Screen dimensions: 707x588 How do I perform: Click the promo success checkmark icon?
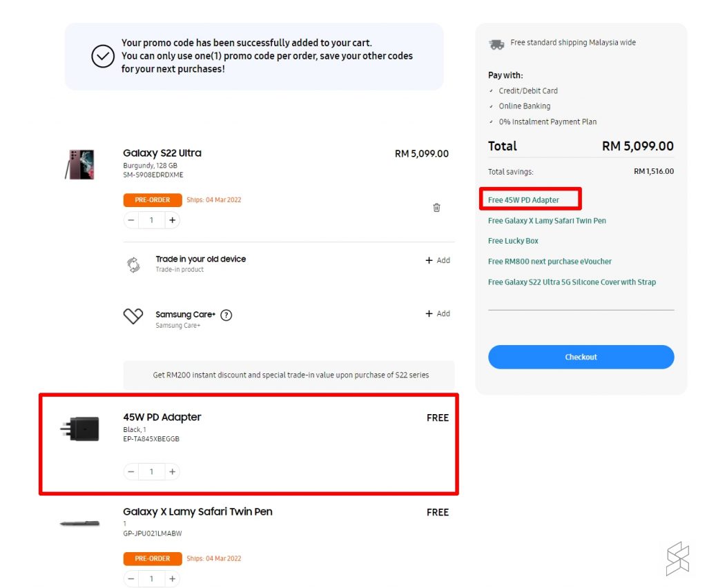click(x=103, y=57)
